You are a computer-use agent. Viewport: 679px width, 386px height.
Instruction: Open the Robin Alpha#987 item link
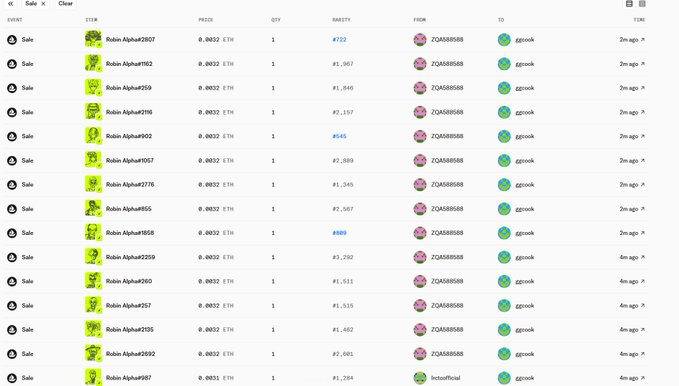[129, 378]
